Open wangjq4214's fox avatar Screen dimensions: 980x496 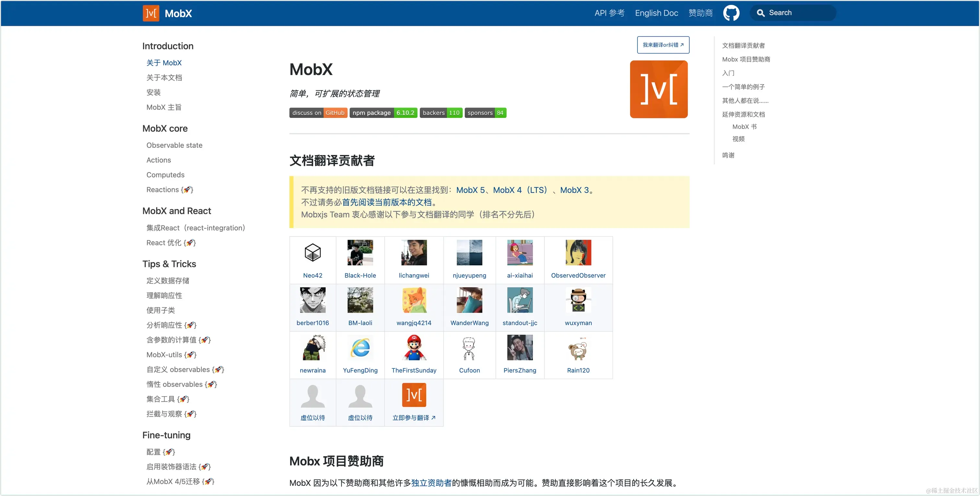[414, 300]
